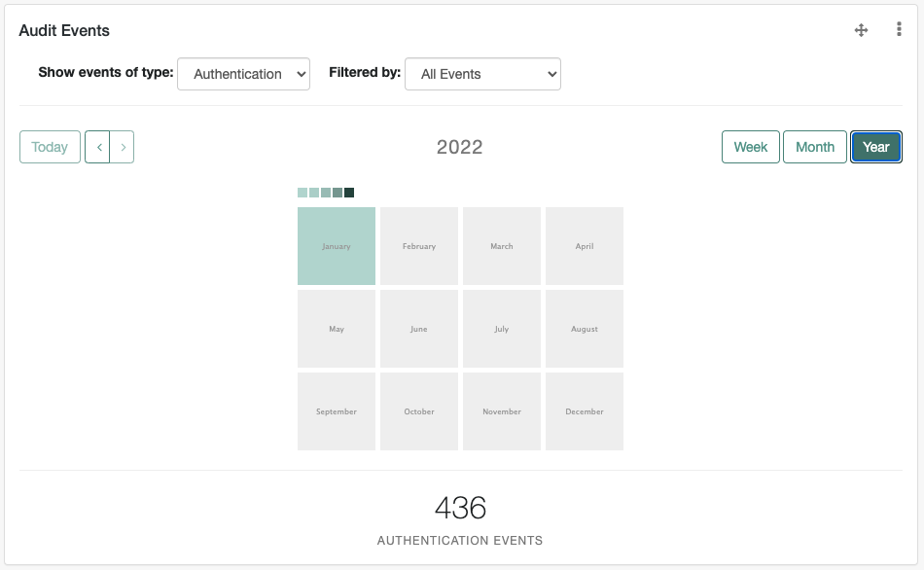Image resolution: width=924 pixels, height=570 pixels.
Task: Select May in the calendar grid
Action: pos(336,329)
